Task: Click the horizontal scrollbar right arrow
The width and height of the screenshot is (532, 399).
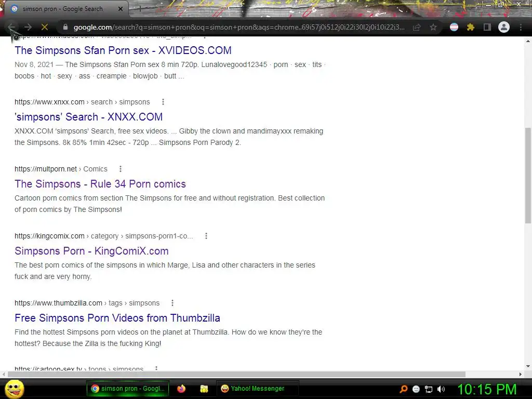Action: click(520, 374)
